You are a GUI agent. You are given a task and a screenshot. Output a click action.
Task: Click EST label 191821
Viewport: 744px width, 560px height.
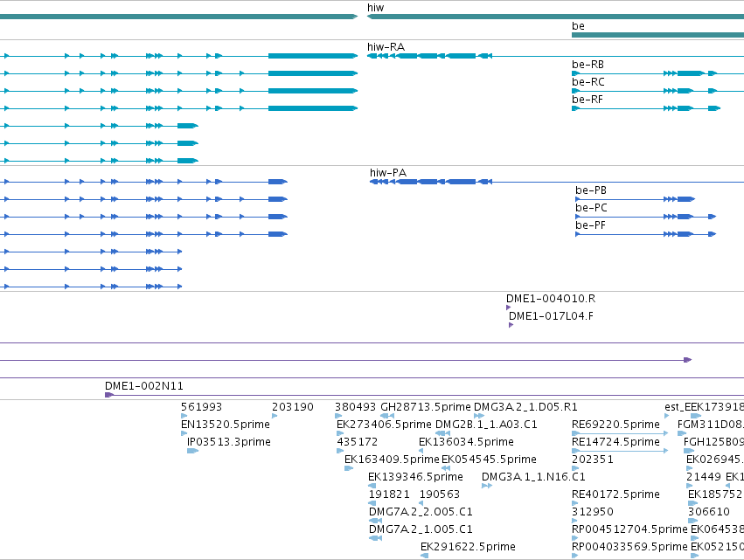[389, 494]
